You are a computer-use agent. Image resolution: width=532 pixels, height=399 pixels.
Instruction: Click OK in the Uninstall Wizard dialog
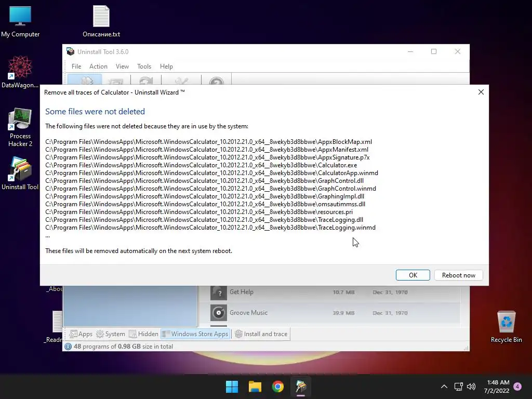pos(413,275)
